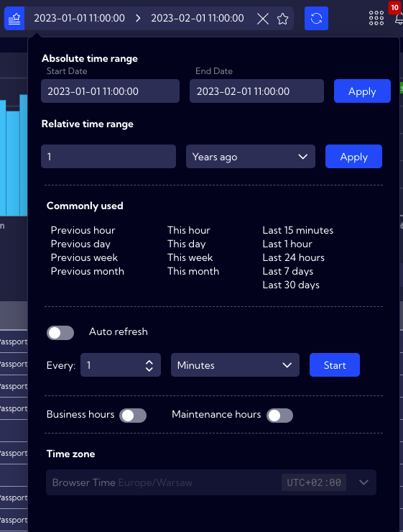Focus the Start Date input field

click(x=110, y=91)
